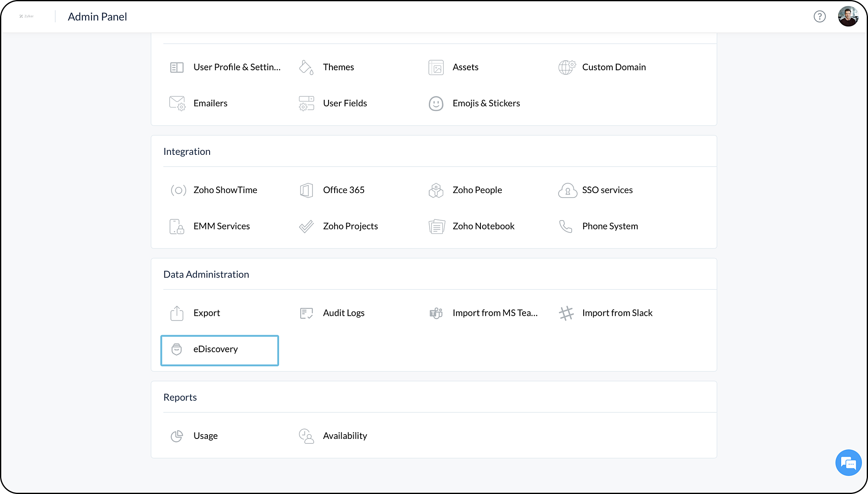Go to the Assets page
The height and width of the screenshot is (494, 868).
465,67
